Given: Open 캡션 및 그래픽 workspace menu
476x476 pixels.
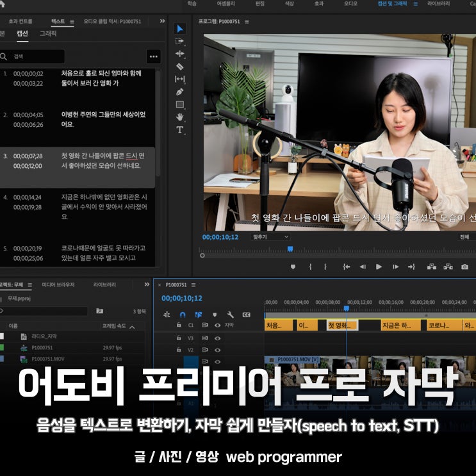Looking at the screenshot, I should pos(416,4).
